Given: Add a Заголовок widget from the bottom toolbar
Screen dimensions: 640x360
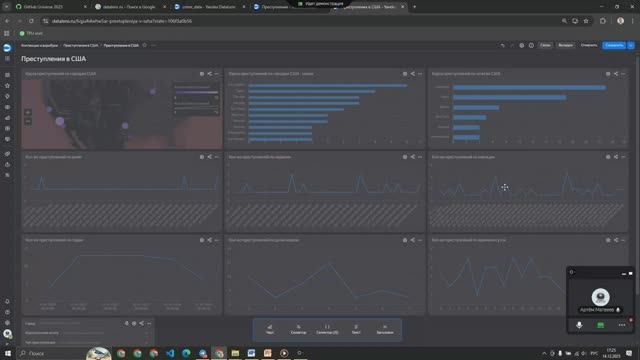Looking at the screenshot, I should tap(384, 329).
